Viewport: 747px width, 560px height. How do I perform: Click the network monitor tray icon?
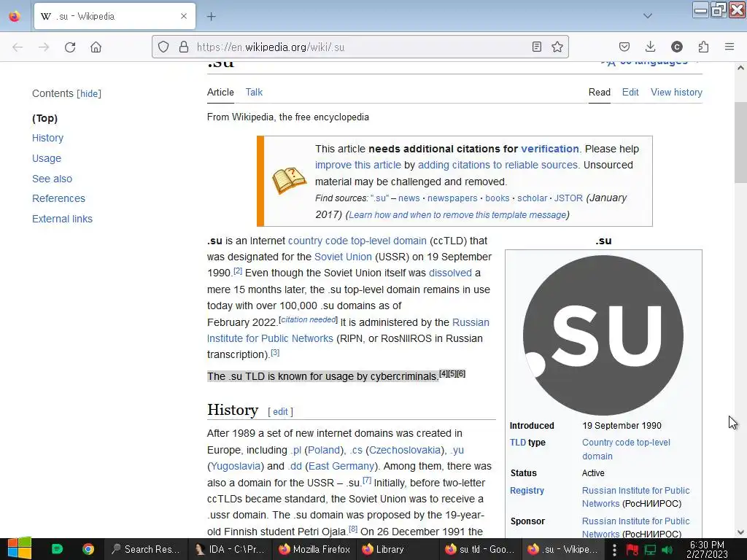tap(650, 550)
